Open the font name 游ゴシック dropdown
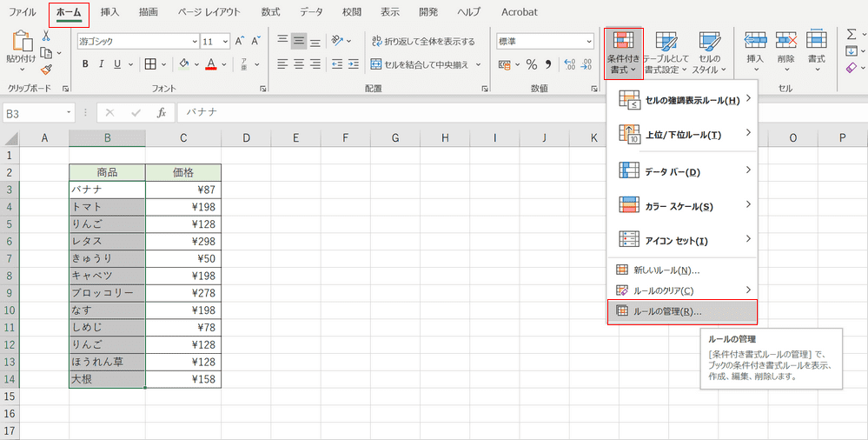The height and width of the screenshot is (440, 868). click(x=195, y=42)
